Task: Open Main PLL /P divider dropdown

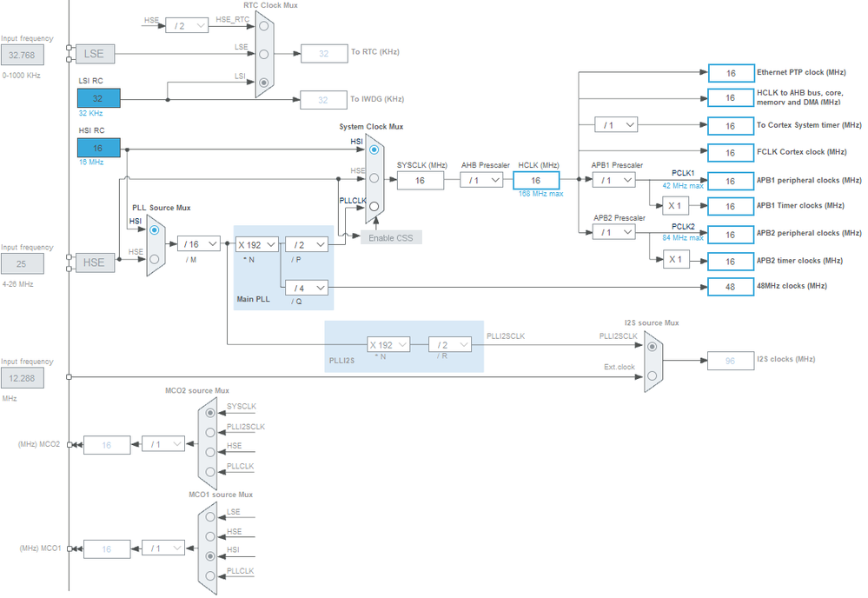Action: pyautogui.click(x=307, y=244)
